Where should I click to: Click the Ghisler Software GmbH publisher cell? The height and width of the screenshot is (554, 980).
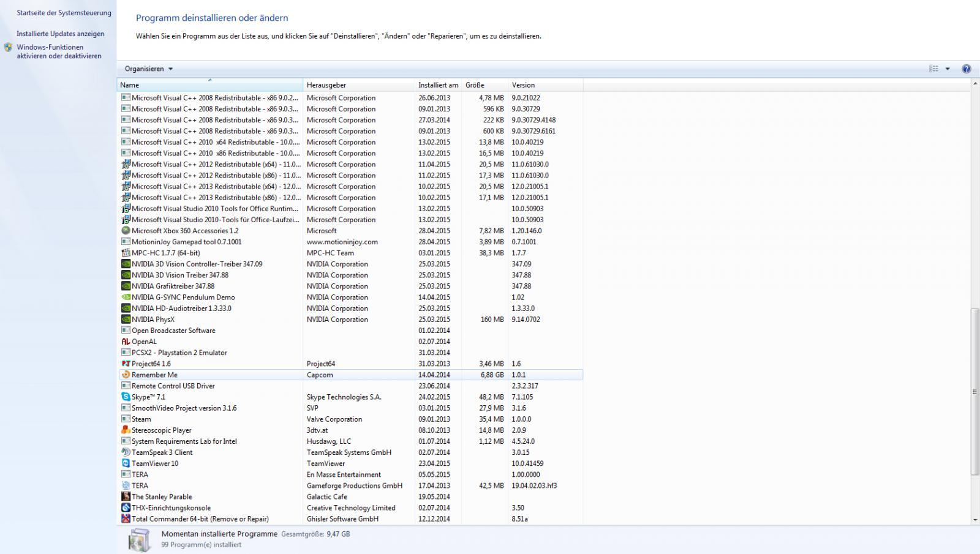pos(342,519)
